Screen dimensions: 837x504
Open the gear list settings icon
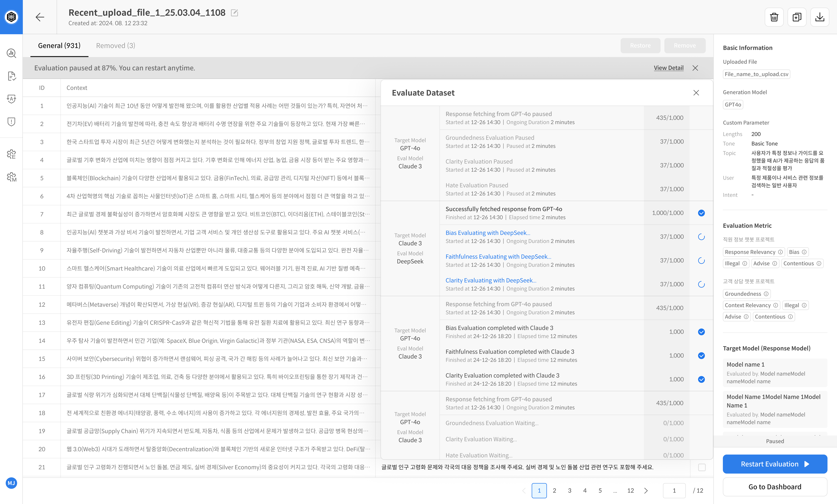pos(11,154)
